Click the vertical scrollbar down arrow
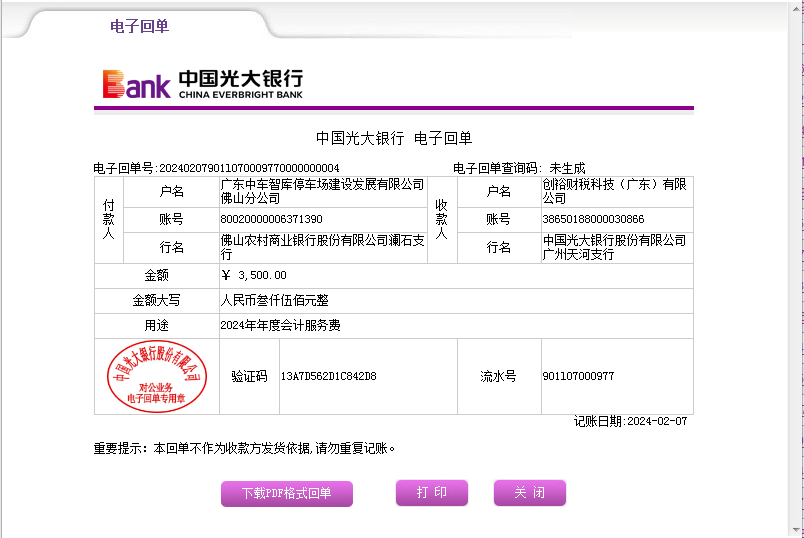 pos(796,530)
